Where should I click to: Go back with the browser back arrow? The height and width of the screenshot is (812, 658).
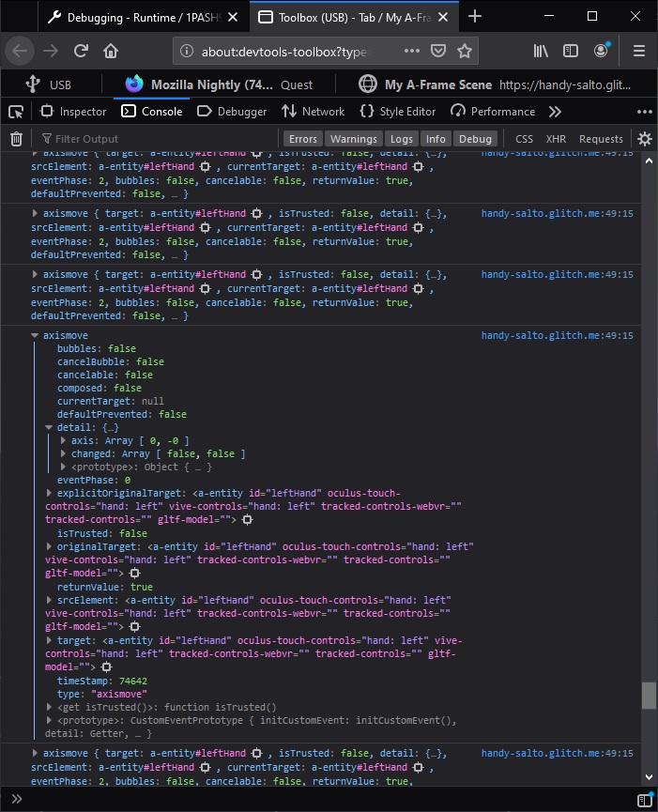20,51
